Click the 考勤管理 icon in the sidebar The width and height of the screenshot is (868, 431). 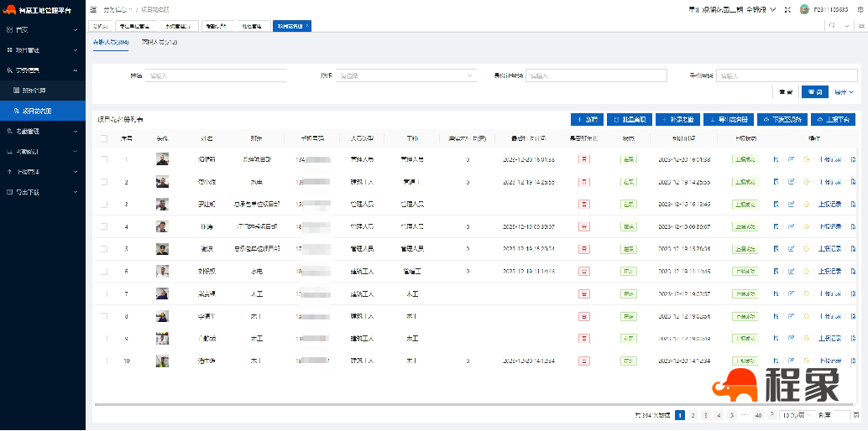[9, 131]
